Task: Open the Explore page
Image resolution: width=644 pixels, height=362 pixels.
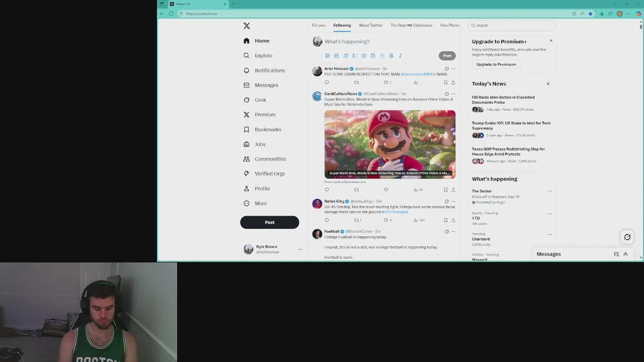Action: click(258, 55)
